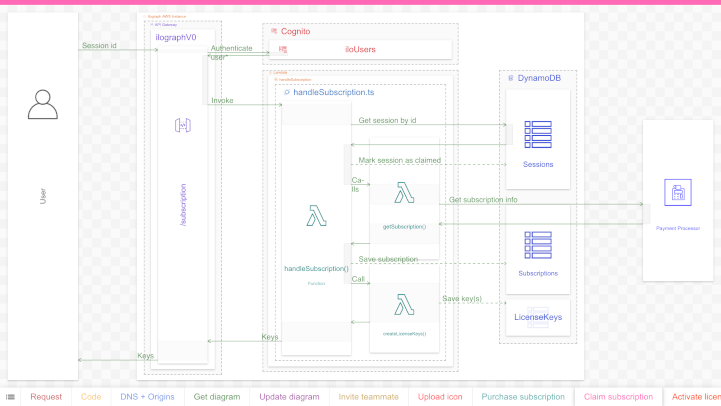
Task: Click the Authenticate user arrow label
Action: tap(231, 52)
